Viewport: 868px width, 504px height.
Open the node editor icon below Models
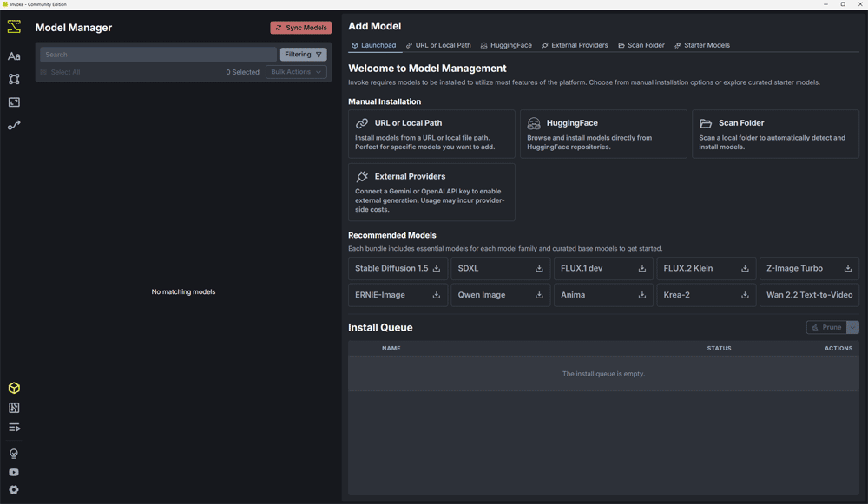[14, 408]
